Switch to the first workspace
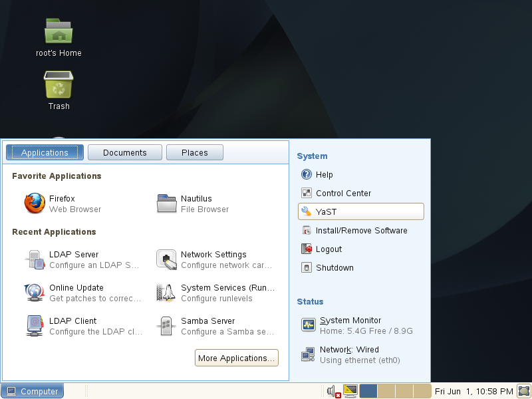 click(368, 391)
